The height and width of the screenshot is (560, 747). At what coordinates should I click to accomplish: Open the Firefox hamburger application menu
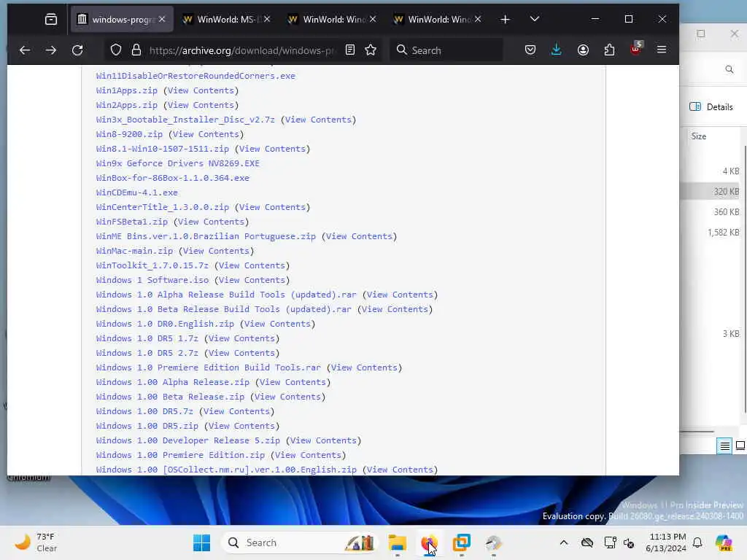pos(661,50)
